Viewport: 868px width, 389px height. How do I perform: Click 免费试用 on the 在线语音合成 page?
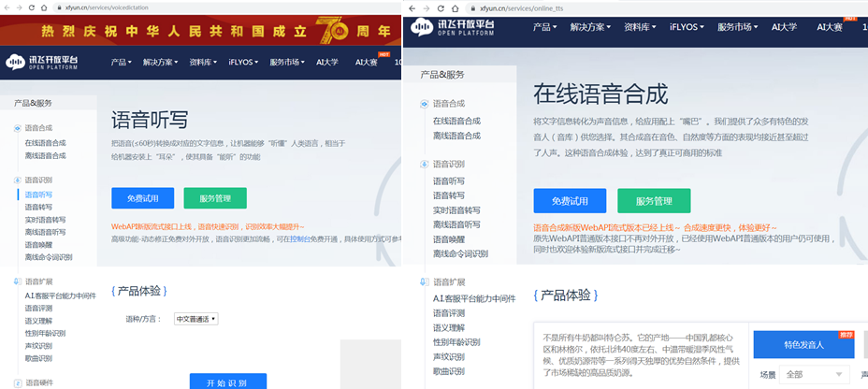570,201
